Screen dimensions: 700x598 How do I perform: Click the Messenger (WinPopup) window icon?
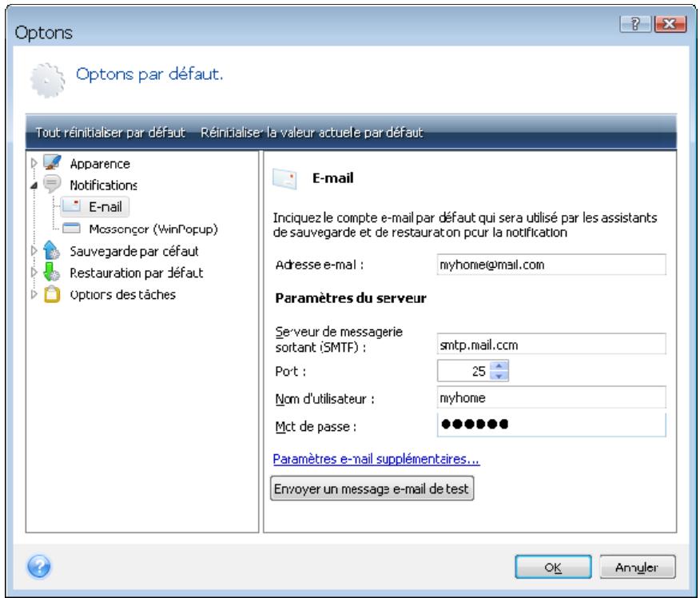tap(71, 228)
